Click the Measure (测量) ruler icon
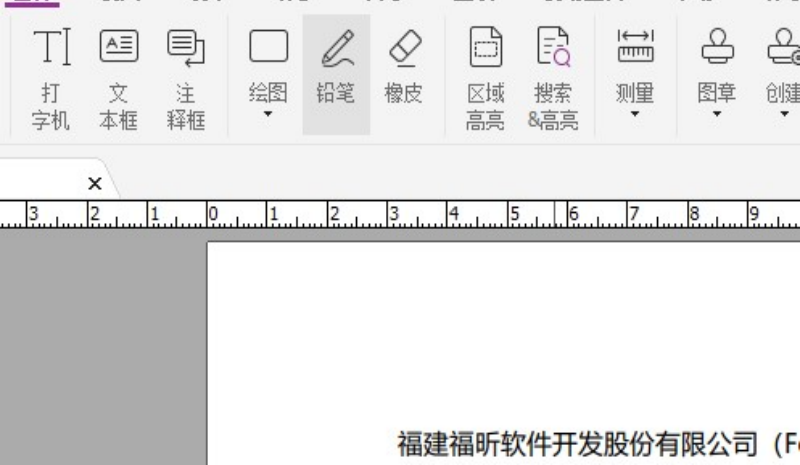 (635, 46)
